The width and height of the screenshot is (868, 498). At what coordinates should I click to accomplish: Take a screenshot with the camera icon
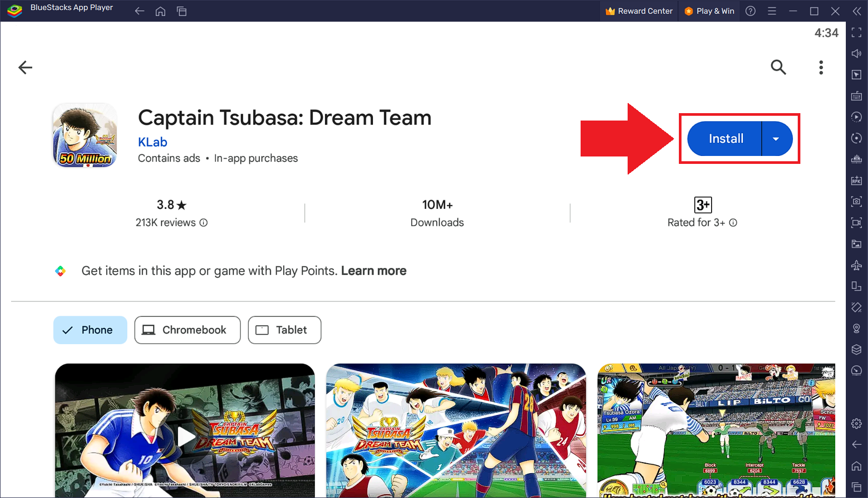857,201
